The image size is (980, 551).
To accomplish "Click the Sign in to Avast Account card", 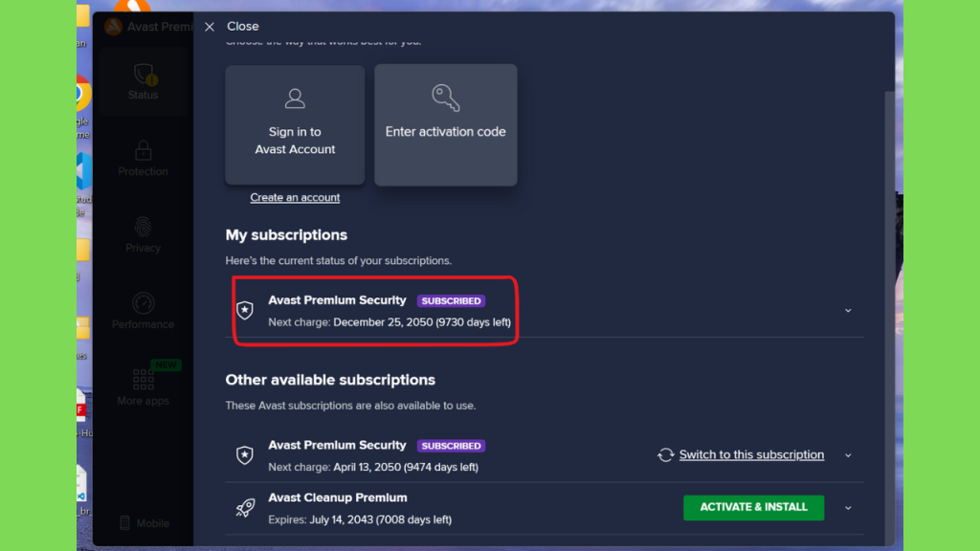I will click(295, 125).
